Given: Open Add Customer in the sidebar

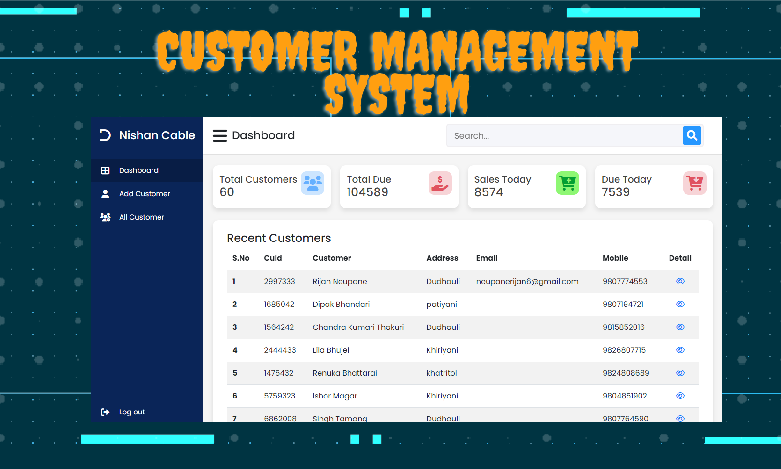Looking at the screenshot, I should tap(144, 194).
